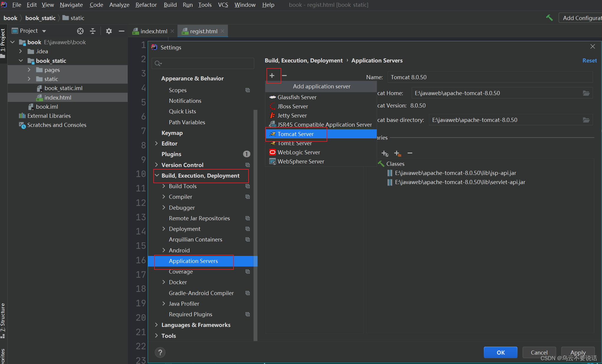Open the File menu

[17, 5]
